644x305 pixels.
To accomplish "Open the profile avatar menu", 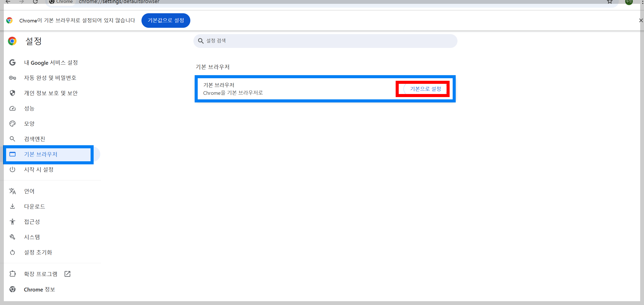I will point(629,2).
